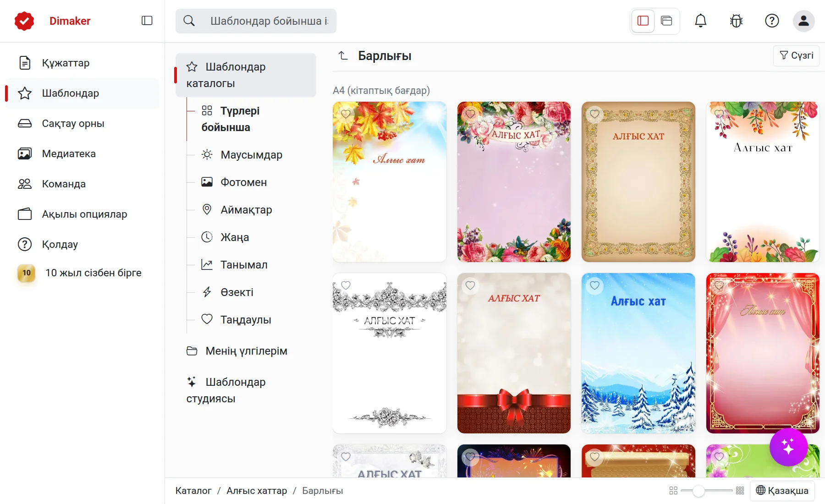
Task: Go up one level arrow beside Барлығы
Action: [x=343, y=56]
